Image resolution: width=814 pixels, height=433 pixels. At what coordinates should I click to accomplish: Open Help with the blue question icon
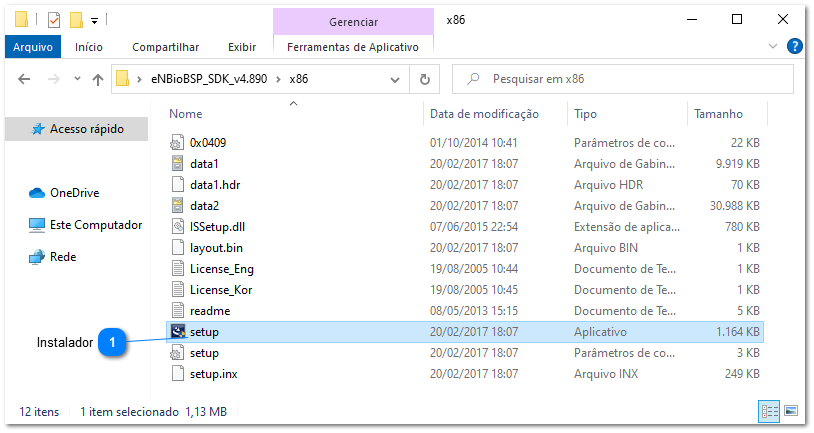[x=794, y=46]
